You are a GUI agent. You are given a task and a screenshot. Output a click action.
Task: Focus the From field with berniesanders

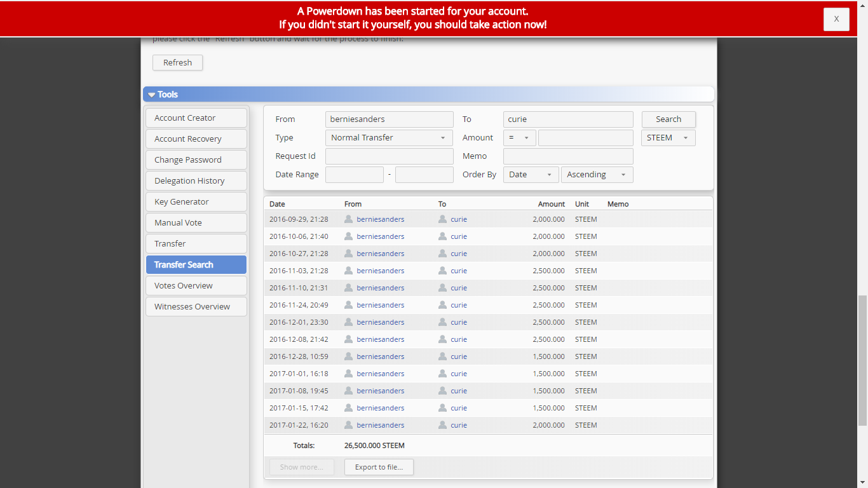390,119
